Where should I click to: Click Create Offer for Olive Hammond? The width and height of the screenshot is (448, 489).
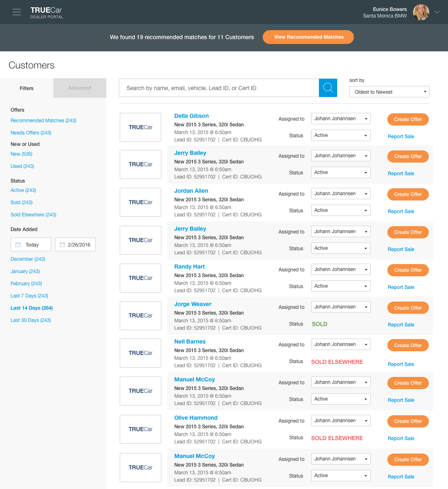tap(408, 421)
